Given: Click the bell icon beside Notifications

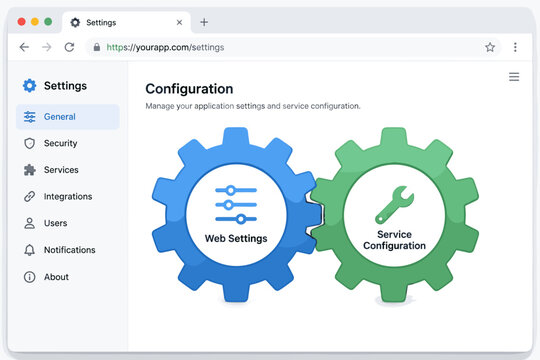Looking at the screenshot, I should 30,250.
